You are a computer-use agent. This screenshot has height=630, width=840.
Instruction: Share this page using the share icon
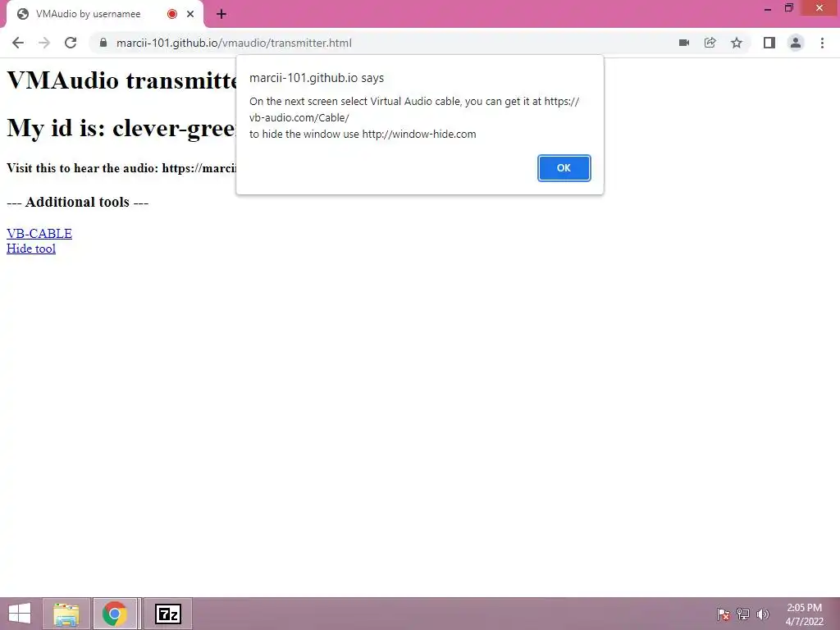[x=710, y=43]
